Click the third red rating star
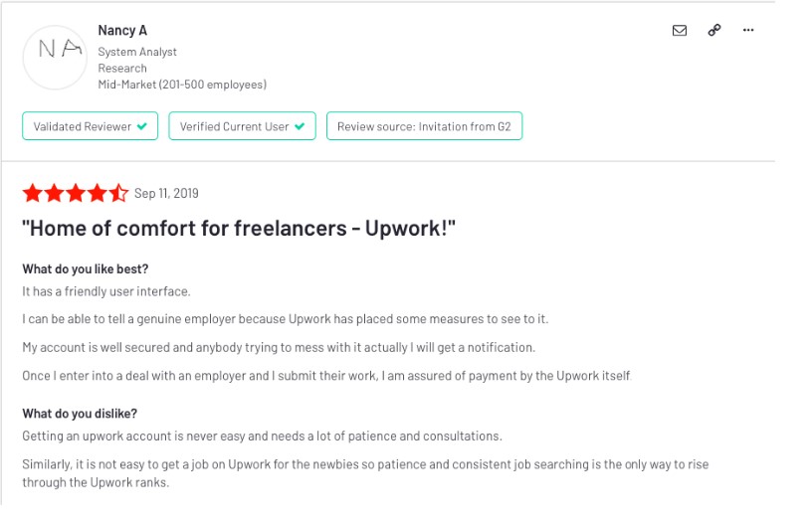 click(76, 193)
